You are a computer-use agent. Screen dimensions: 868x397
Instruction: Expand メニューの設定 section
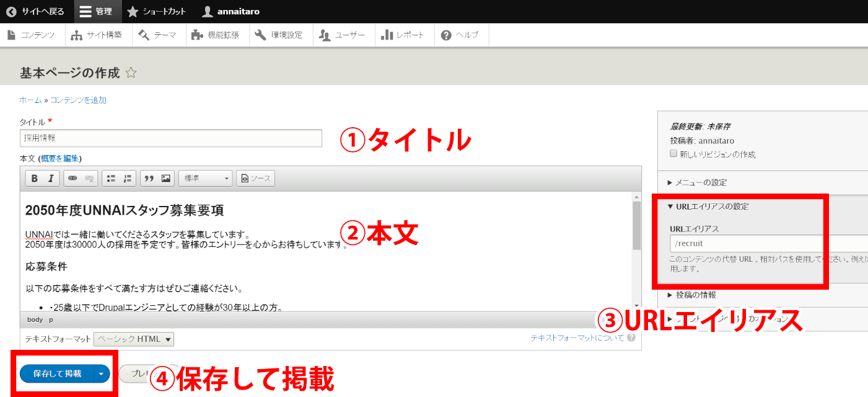click(697, 182)
